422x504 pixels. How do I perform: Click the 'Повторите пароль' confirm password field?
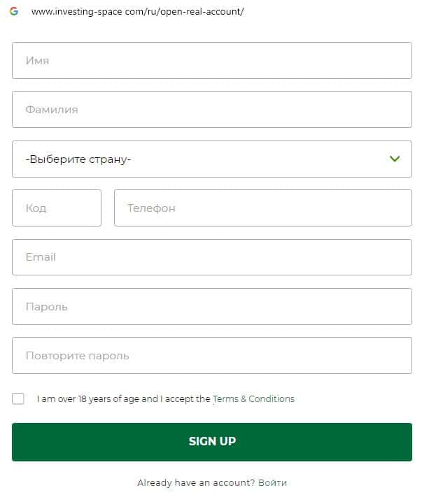(x=211, y=355)
